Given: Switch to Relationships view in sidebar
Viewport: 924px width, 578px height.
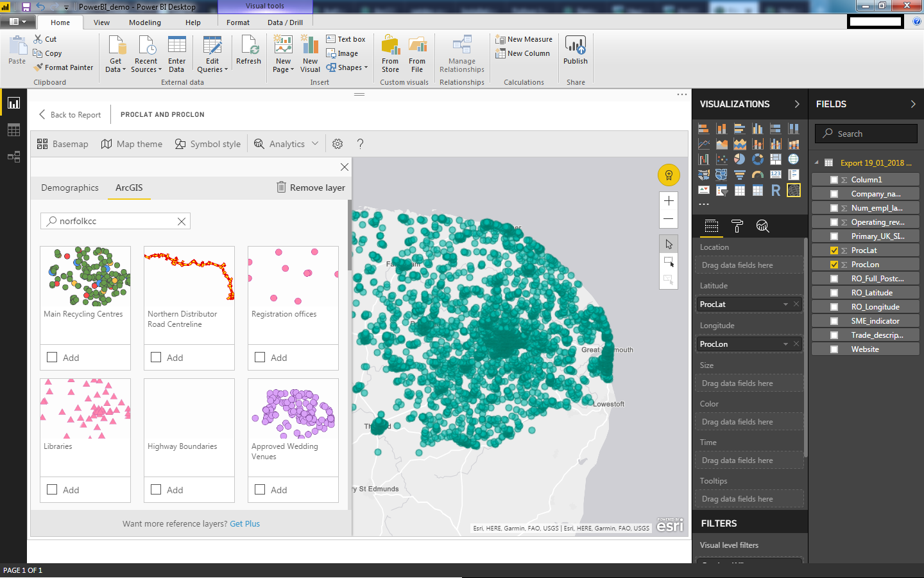Looking at the screenshot, I should coord(13,157).
